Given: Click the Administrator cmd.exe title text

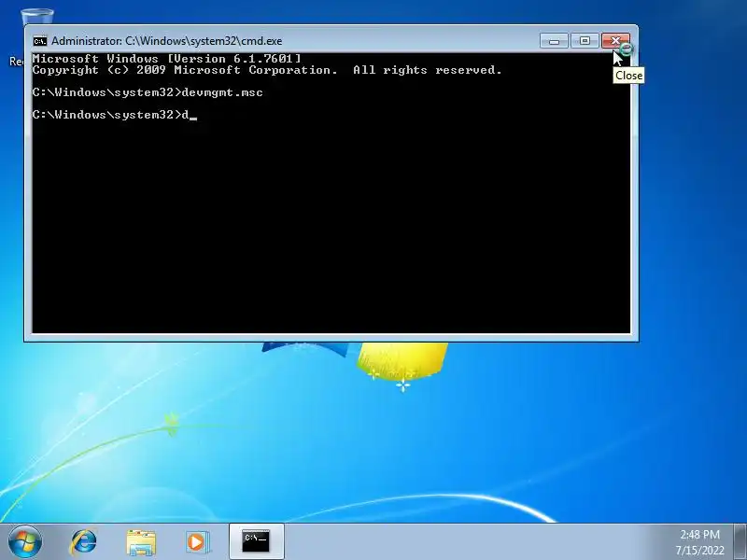Looking at the screenshot, I should 167,41.
